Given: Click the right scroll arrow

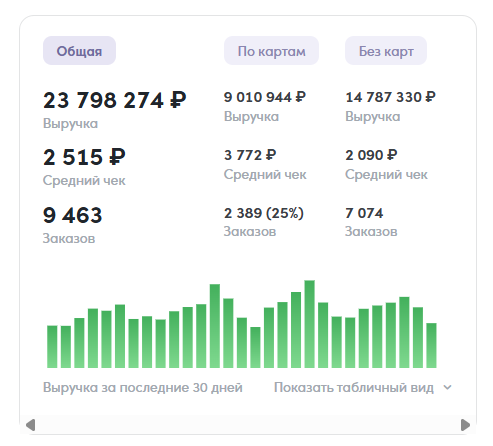Looking at the screenshot, I should coord(465,425).
